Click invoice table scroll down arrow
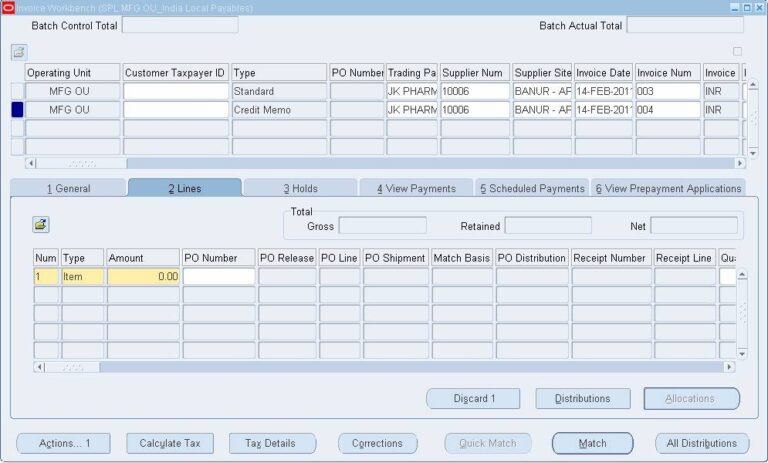768x463 pixels. [753, 153]
